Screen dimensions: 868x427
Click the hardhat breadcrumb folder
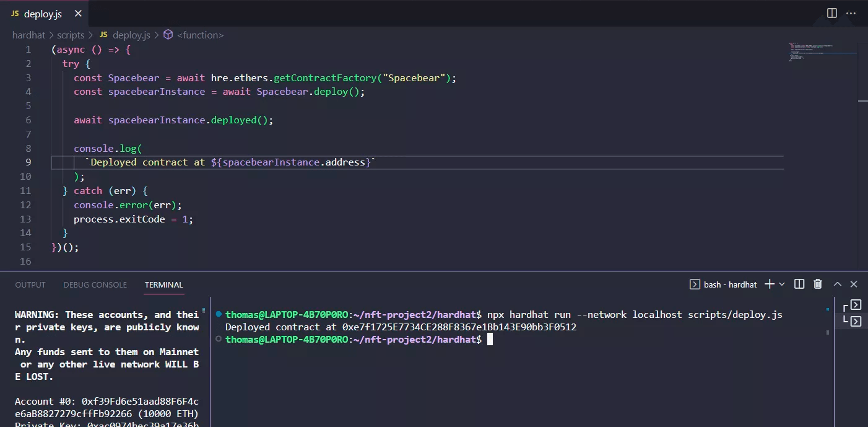28,35
